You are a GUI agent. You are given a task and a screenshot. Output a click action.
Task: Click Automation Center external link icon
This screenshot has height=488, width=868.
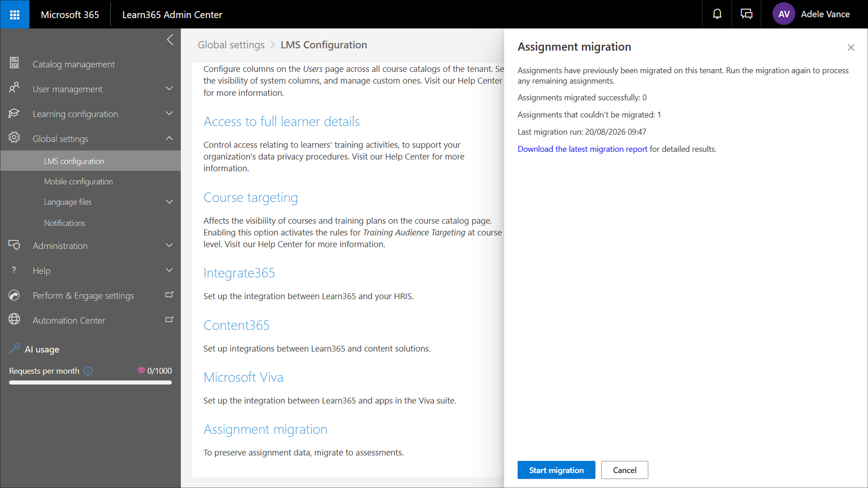click(170, 320)
